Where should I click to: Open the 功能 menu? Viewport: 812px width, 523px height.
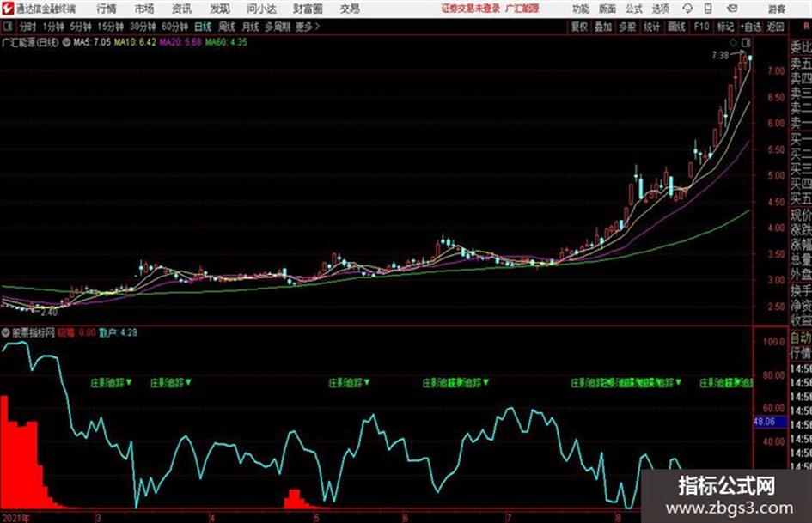point(581,9)
